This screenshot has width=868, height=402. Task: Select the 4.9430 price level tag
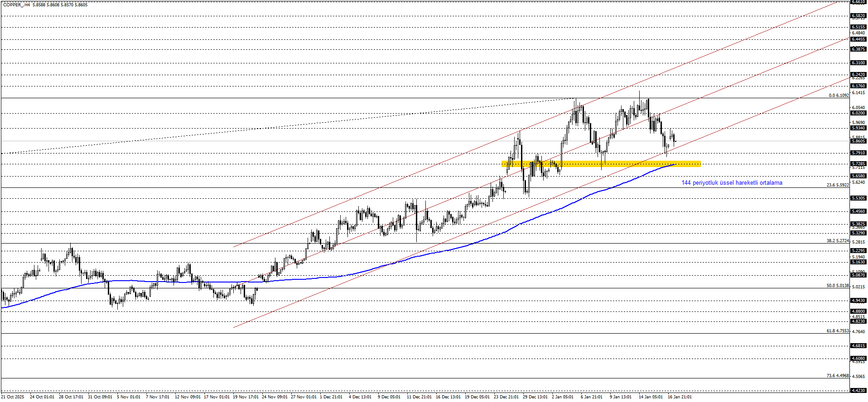click(858, 301)
